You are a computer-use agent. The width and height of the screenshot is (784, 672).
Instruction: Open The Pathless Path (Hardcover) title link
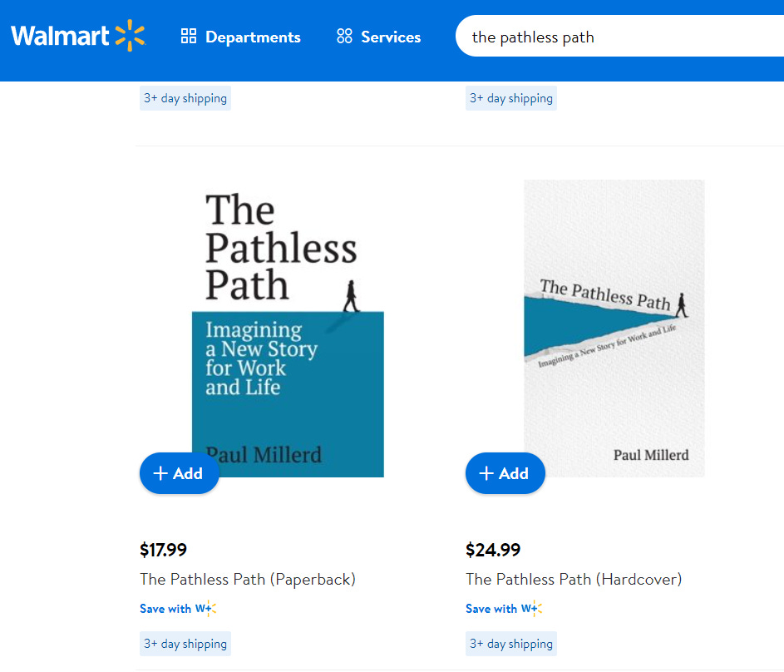[574, 579]
